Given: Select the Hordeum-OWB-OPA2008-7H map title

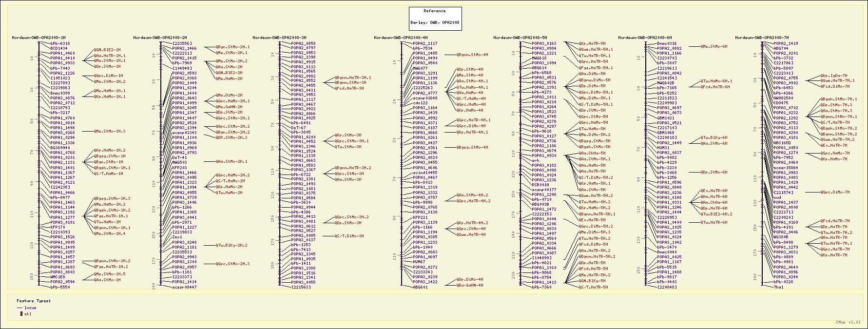Looking at the screenshot, I should click(x=761, y=38).
